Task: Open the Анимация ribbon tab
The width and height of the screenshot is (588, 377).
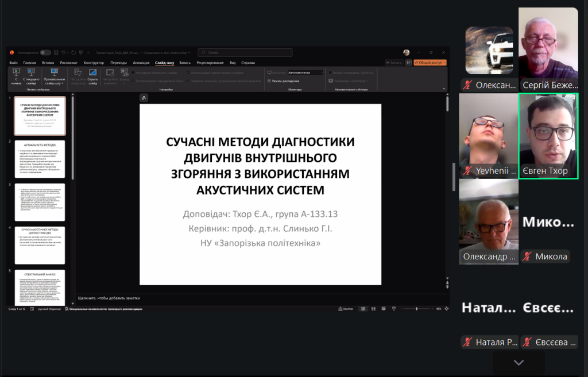Action: click(x=141, y=63)
